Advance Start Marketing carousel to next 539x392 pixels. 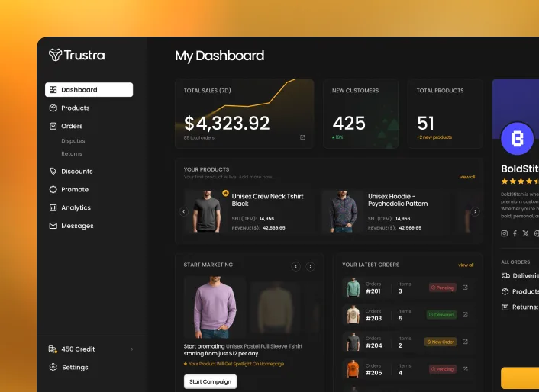tap(311, 266)
